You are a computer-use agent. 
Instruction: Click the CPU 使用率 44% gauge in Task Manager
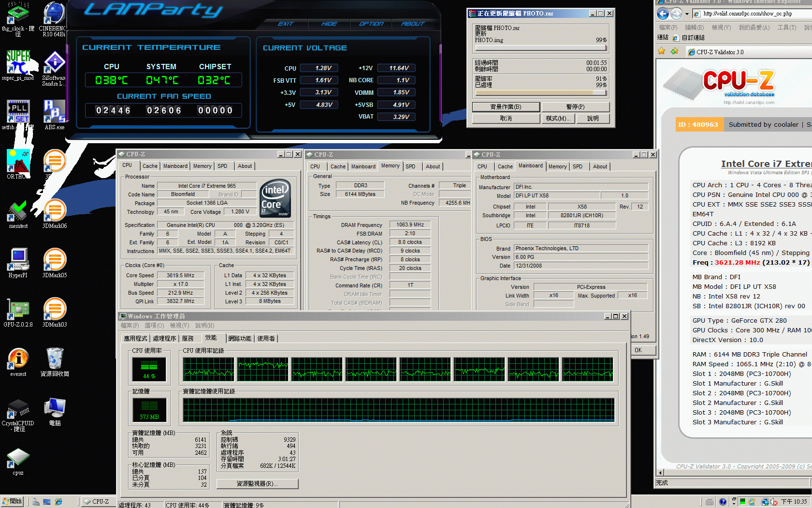(x=149, y=369)
